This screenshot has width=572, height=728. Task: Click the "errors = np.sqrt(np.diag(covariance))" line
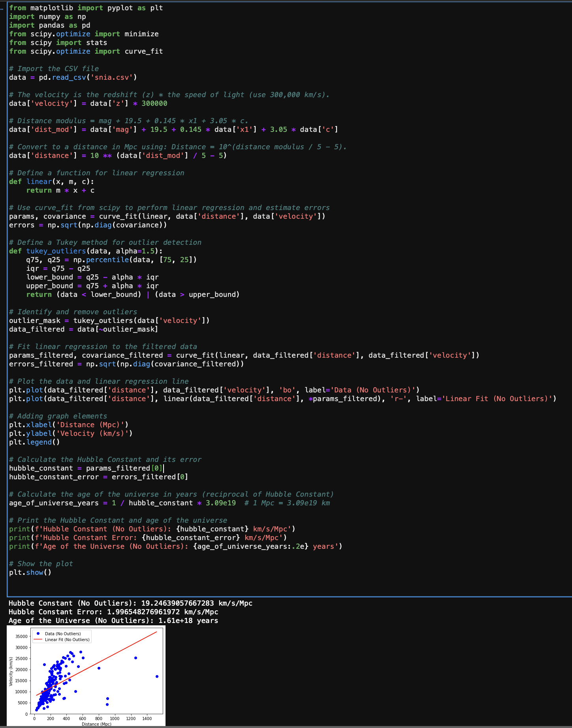pyautogui.click(x=88, y=225)
